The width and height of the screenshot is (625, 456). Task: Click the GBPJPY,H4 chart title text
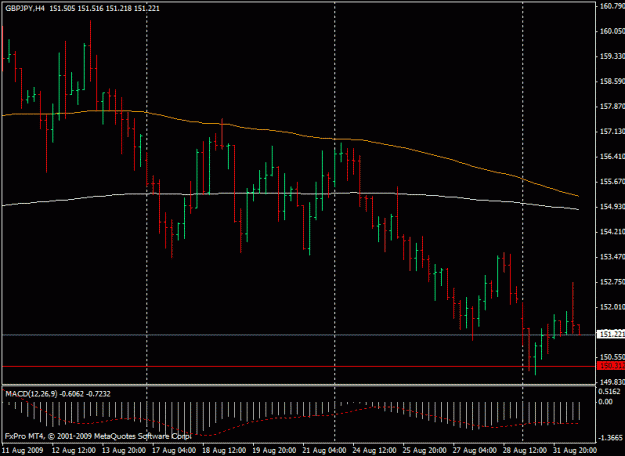(25, 8)
